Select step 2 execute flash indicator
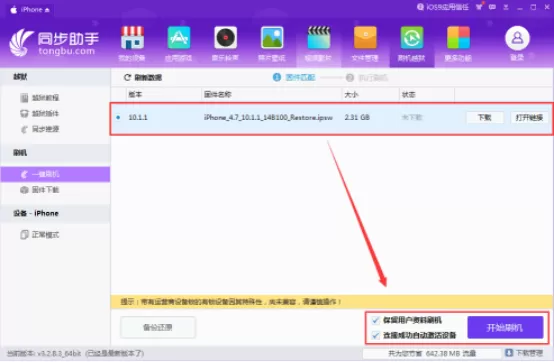The width and height of the screenshot is (554, 362). (367, 78)
